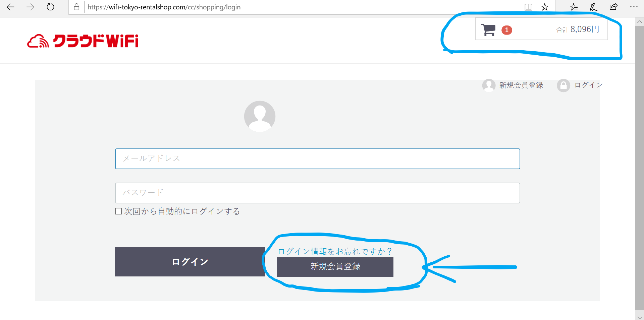Screen dimensions: 644x320
Task: Focus the メールアドレス input field
Action: (317, 159)
